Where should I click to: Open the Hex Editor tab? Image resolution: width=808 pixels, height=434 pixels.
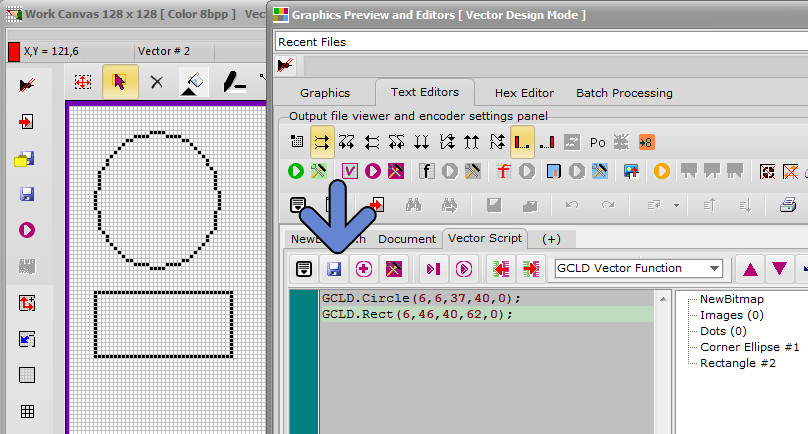[524, 93]
